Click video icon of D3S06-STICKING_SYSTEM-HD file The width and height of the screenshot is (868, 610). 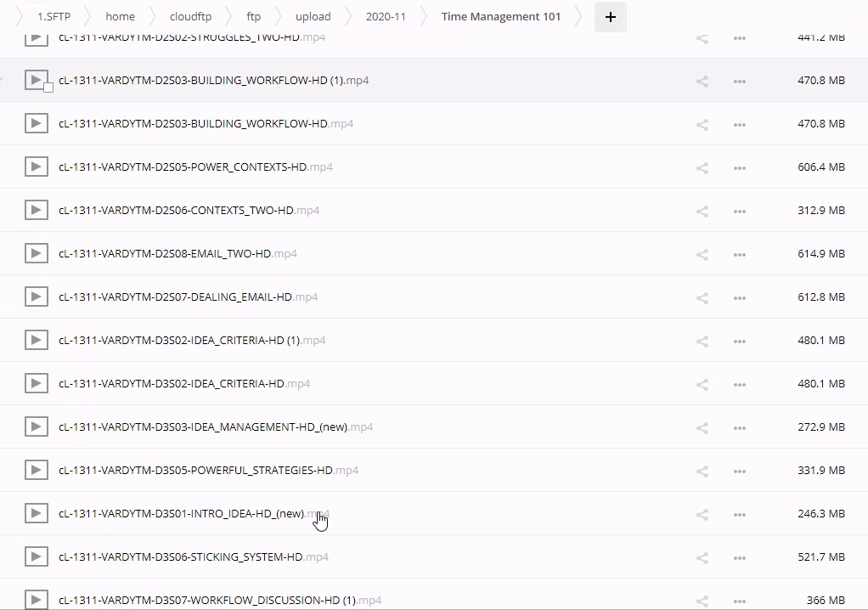(x=36, y=556)
